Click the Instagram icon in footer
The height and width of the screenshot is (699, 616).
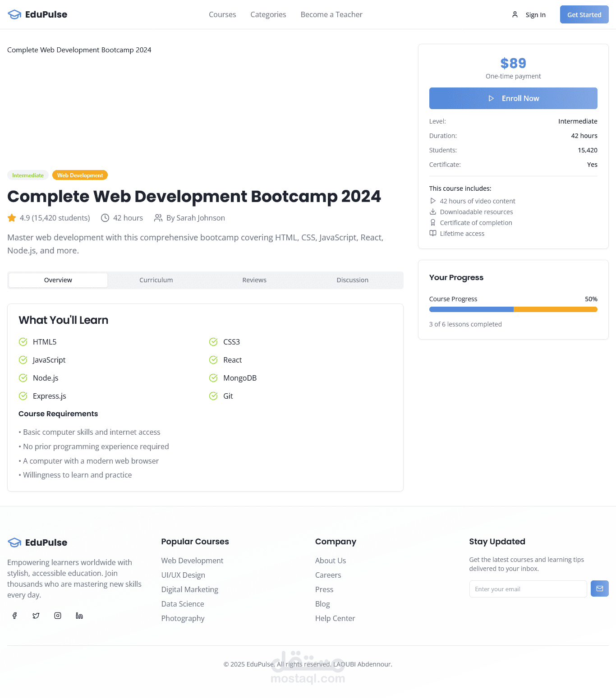click(58, 616)
